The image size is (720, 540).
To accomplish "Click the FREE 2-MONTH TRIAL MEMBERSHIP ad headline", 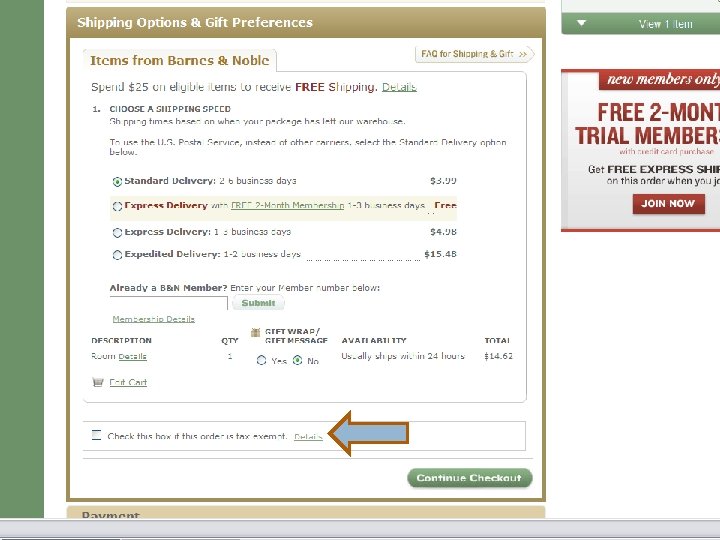I will [647, 124].
